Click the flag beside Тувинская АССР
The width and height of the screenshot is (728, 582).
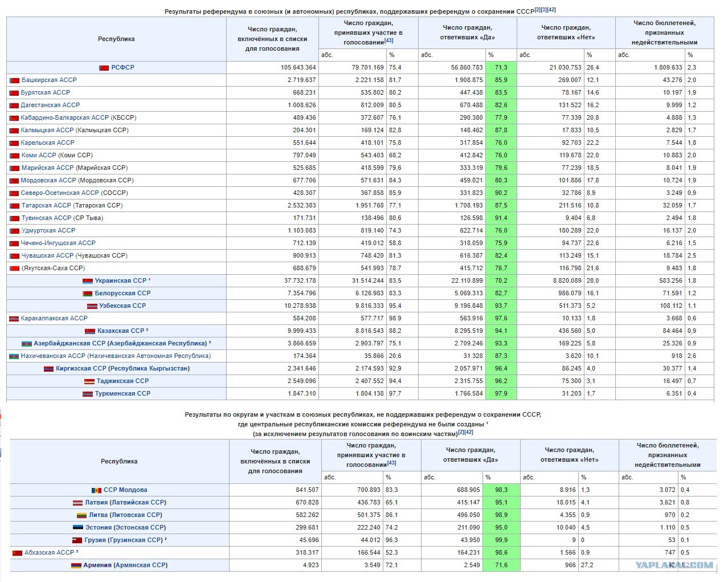pyautogui.click(x=14, y=218)
